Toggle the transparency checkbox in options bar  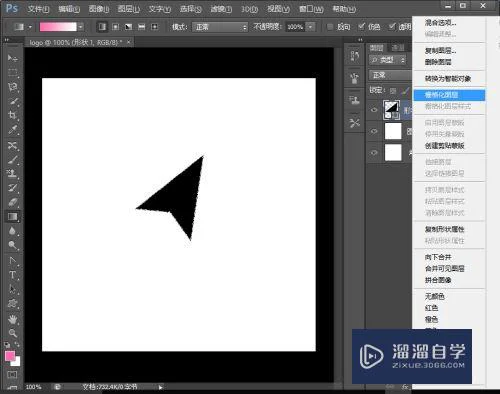[x=392, y=26]
